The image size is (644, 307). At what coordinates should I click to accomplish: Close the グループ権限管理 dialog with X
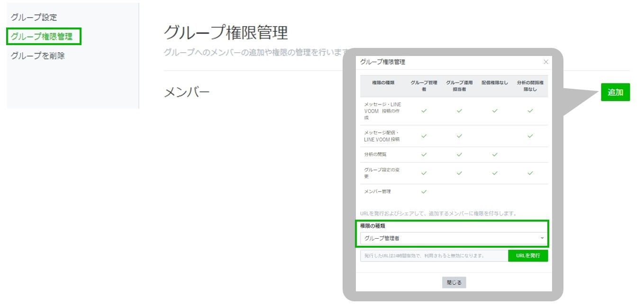pyautogui.click(x=545, y=62)
